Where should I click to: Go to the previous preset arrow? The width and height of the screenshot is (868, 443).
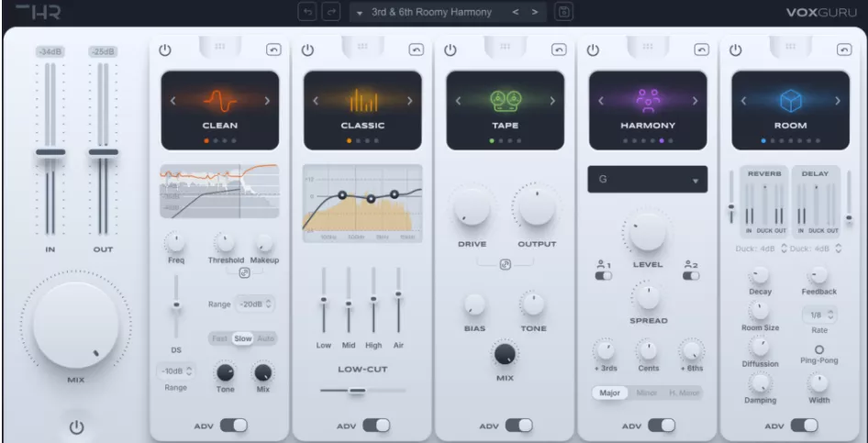516,12
